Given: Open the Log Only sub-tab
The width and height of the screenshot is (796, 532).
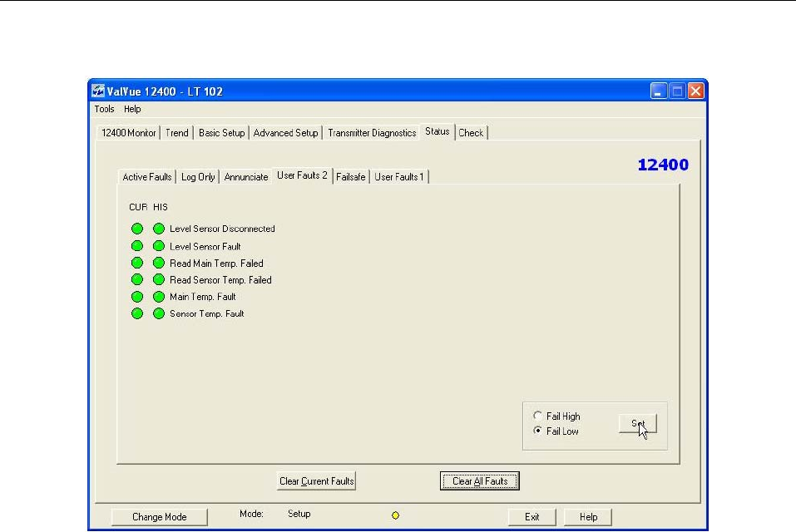Looking at the screenshot, I should click(198, 177).
